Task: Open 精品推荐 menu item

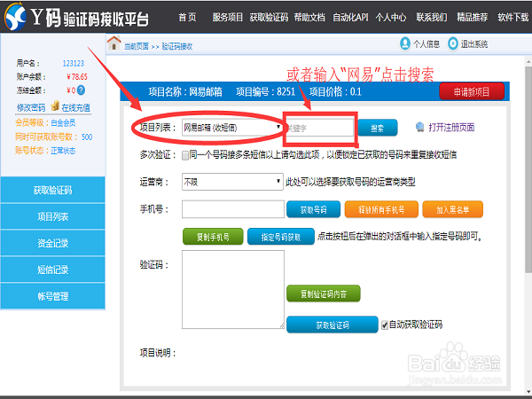Action: (472, 17)
